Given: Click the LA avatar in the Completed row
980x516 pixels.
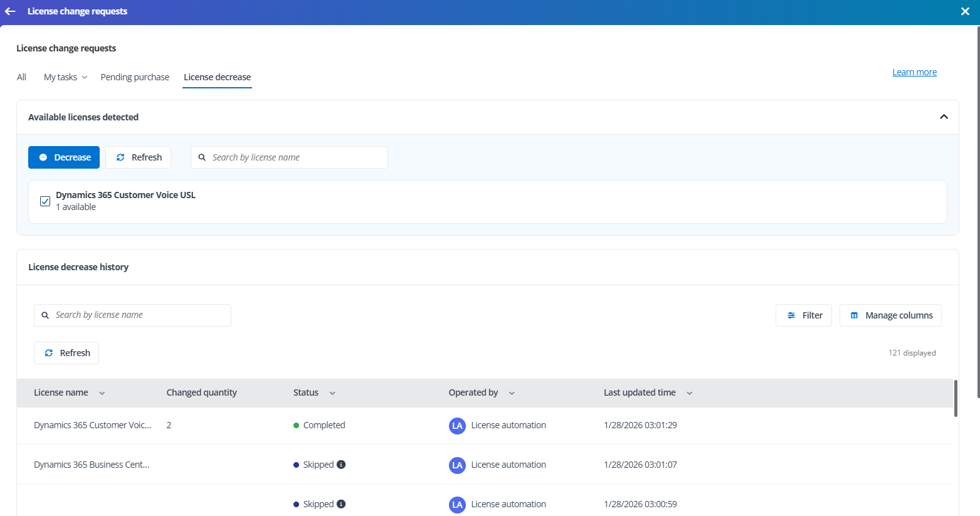Looking at the screenshot, I should click(457, 426).
